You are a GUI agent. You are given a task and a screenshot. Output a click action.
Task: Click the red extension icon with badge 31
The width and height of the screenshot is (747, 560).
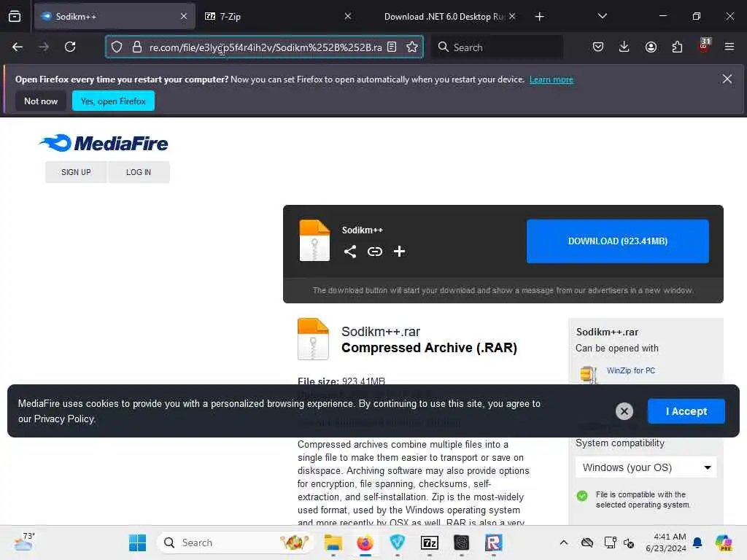[x=704, y=45]
